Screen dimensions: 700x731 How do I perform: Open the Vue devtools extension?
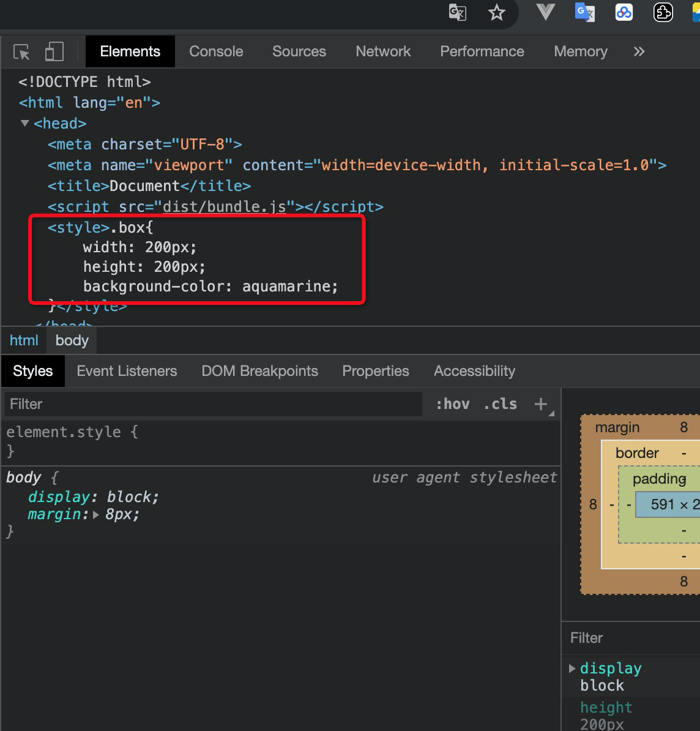click(545, 12)
